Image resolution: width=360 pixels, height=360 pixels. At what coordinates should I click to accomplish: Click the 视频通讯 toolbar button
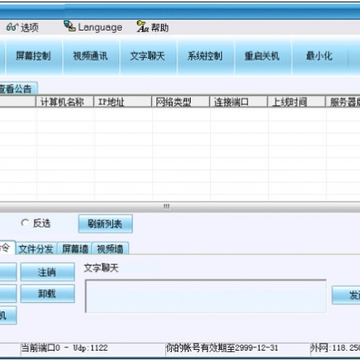(x=91, y=56)
